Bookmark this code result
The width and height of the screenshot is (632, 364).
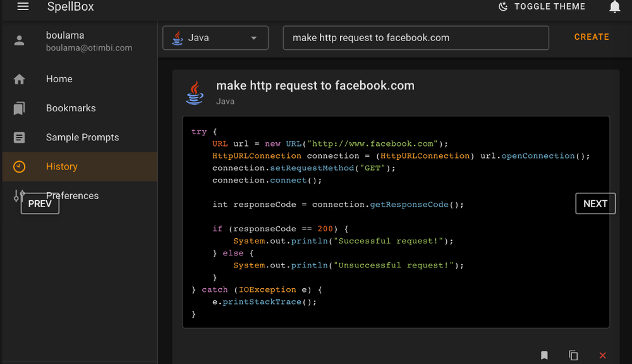coord(544,355)
